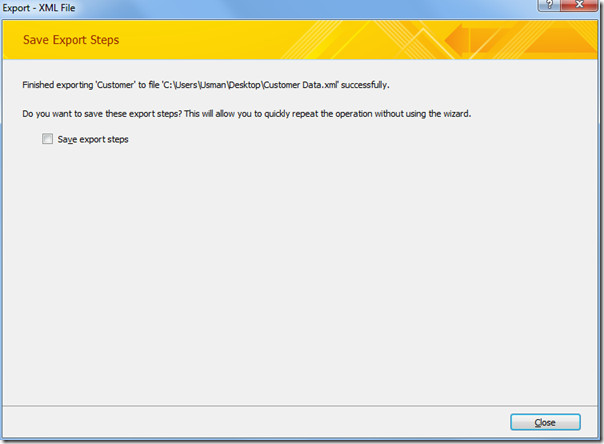
Task: Click the Help question mark button
Action: click(549, 5)
